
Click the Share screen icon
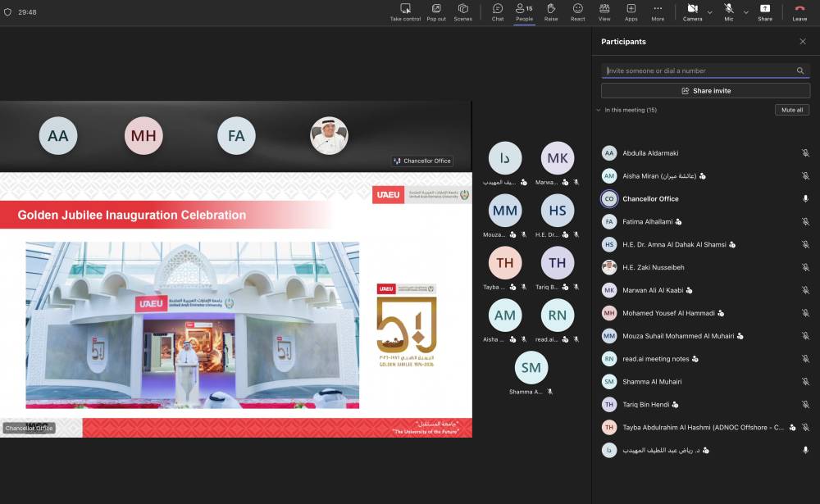764,11
